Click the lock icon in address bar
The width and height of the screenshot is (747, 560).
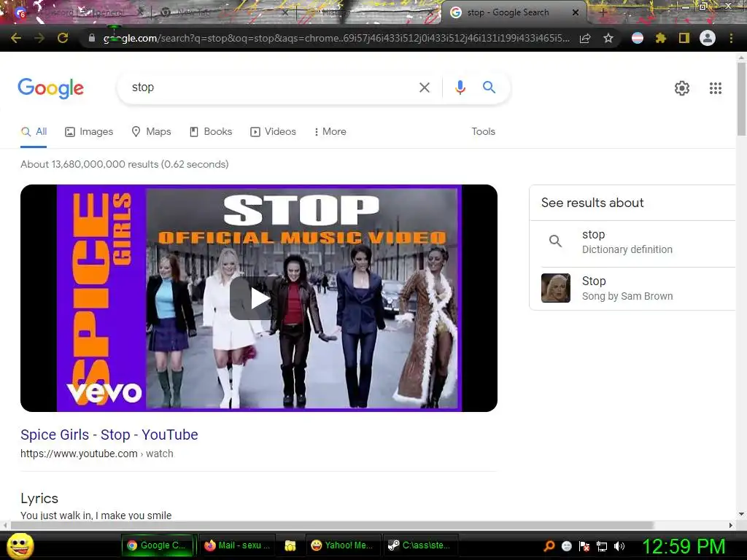[x=92, y=38]
